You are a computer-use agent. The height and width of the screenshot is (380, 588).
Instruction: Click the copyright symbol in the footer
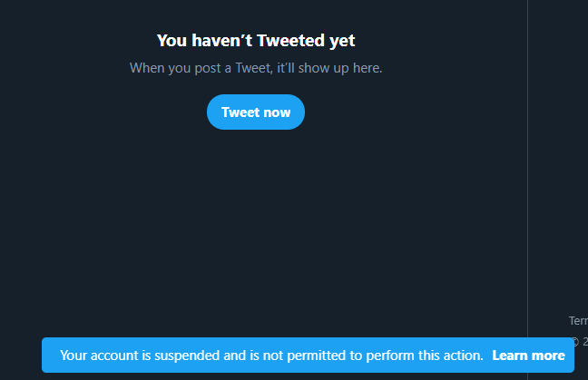coord(574,342)
